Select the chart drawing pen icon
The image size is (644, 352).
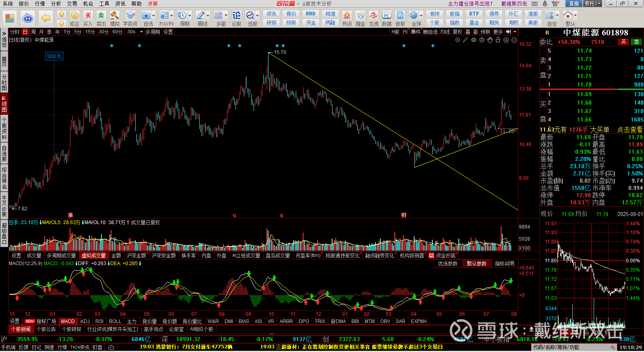click(465, 40)
